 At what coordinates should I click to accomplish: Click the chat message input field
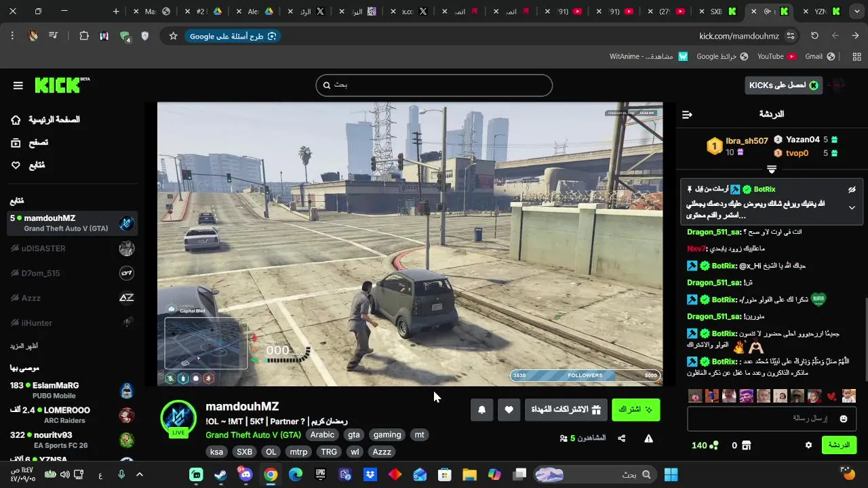[772, 419]
